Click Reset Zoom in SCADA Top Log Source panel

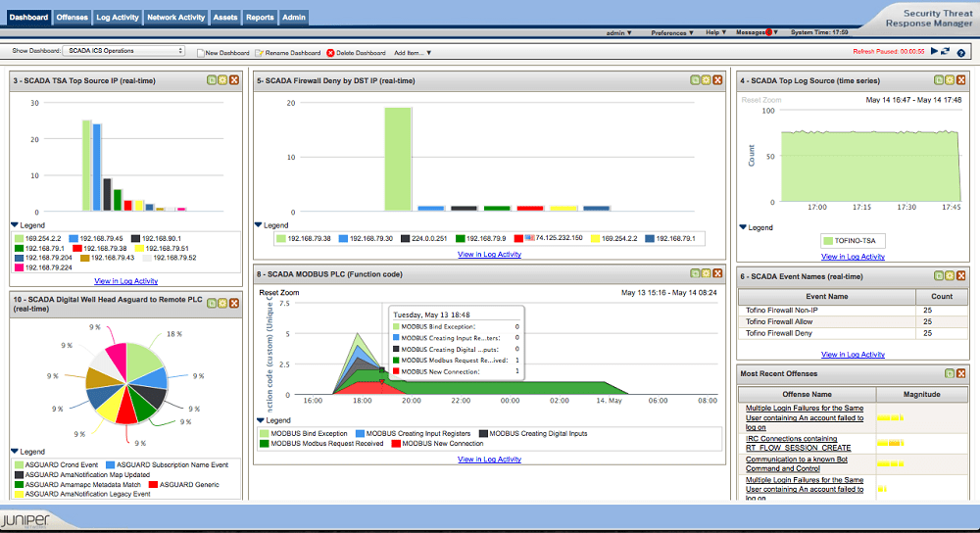tap(761, 100)
